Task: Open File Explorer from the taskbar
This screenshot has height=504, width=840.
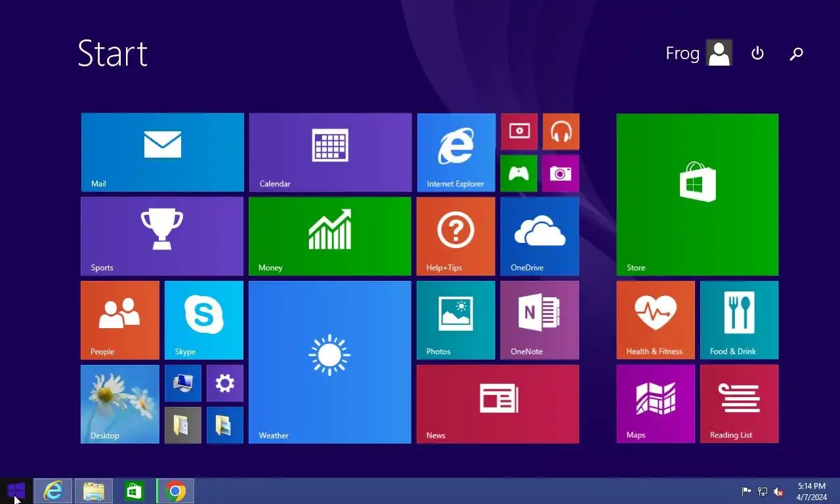Action: pos(94,491)
